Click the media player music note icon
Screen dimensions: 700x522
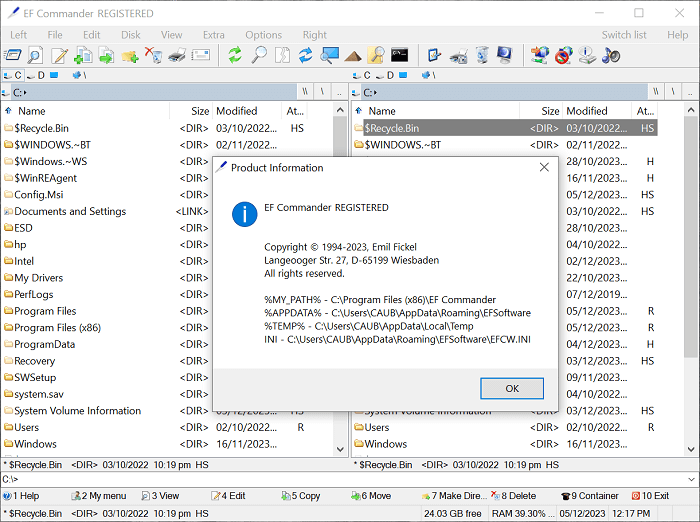(x=612, y=55)
